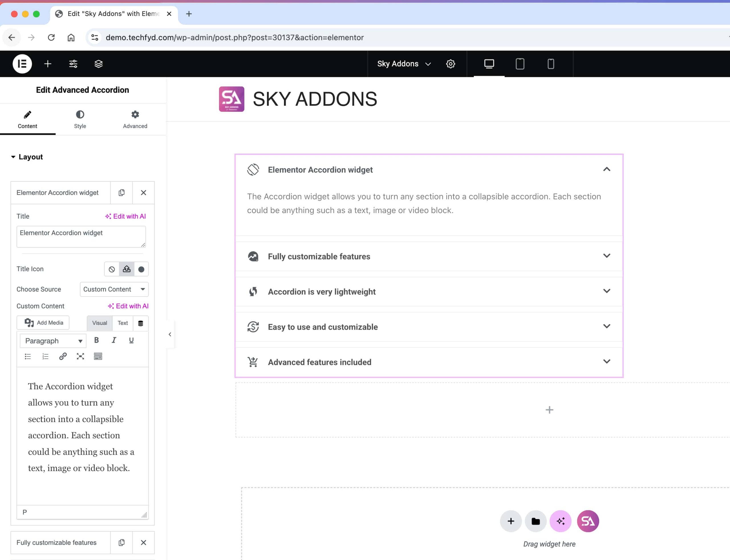This screenshot has height=560, width=730.
Task: Click the Sky Addons logo image
Action: click(x=232, y=99)
